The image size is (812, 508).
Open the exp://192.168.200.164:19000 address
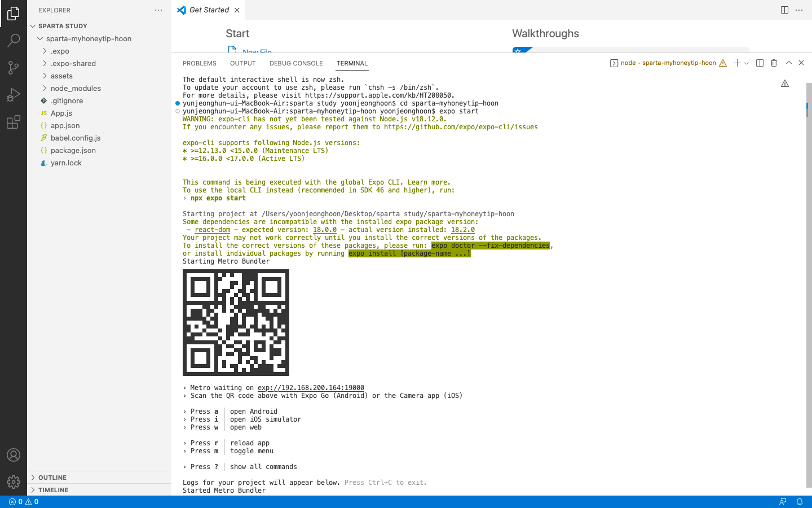[311, 388]
